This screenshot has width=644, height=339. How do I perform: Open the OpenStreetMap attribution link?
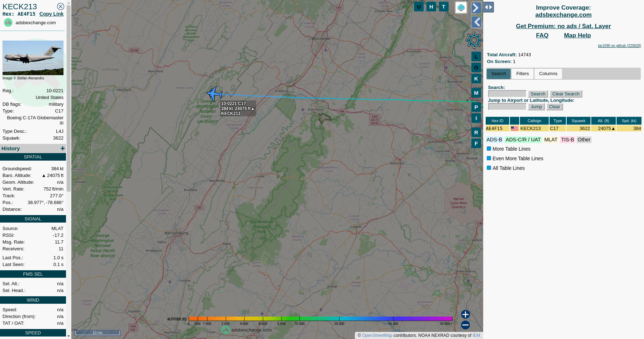coord(377,335)
